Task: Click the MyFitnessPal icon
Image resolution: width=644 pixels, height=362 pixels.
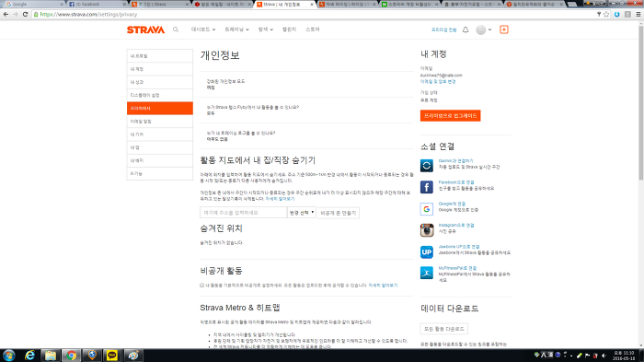Action: point(427,273)
